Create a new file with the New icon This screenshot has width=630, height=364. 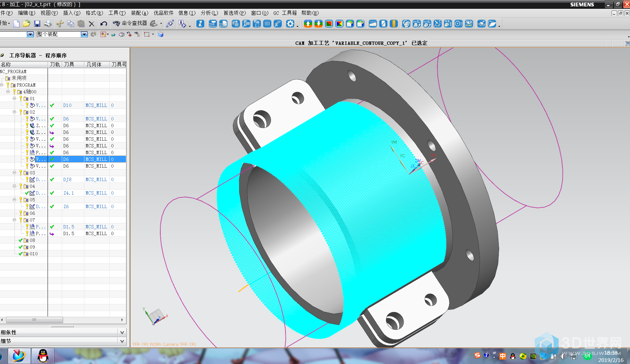[x=16, y=24]
